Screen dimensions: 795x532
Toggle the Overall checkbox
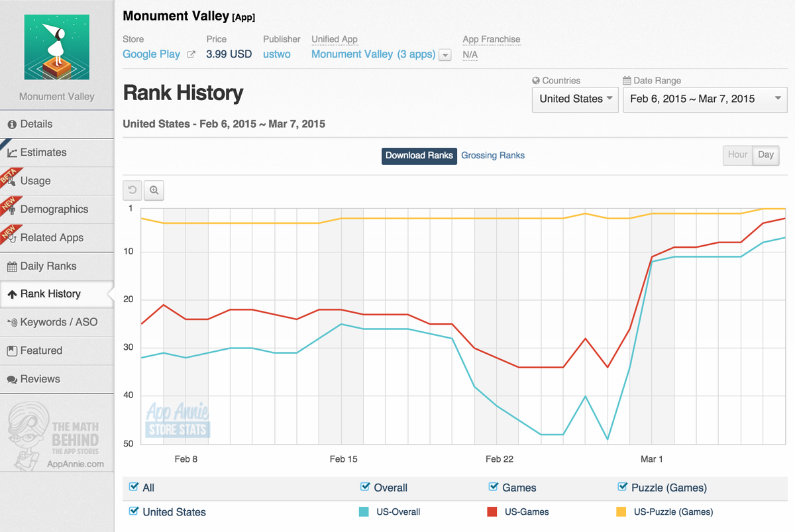click(365, 487)
